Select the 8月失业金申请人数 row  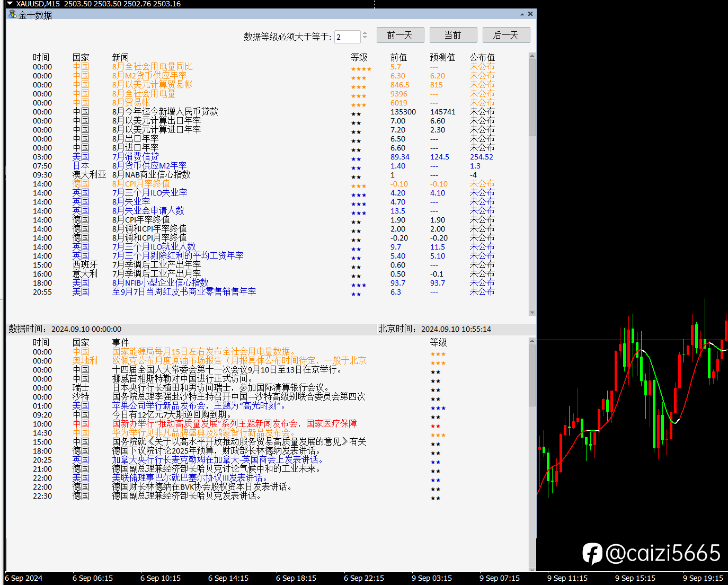coord(264,211)
